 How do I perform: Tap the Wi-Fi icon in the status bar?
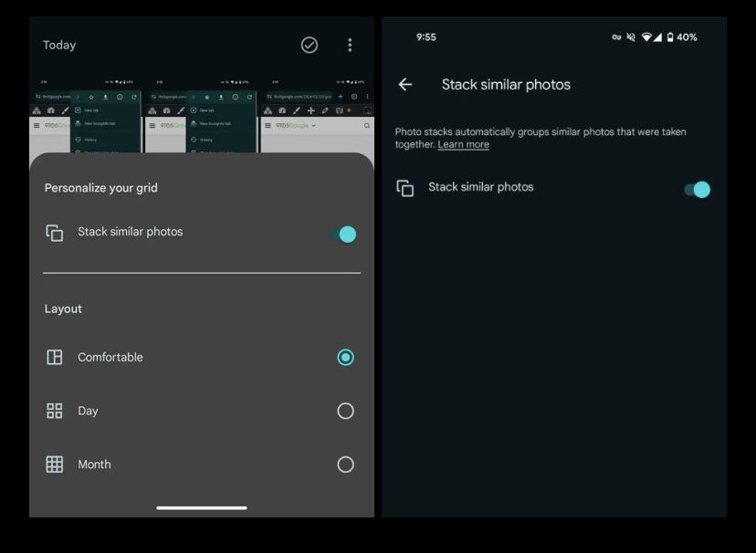646,37
